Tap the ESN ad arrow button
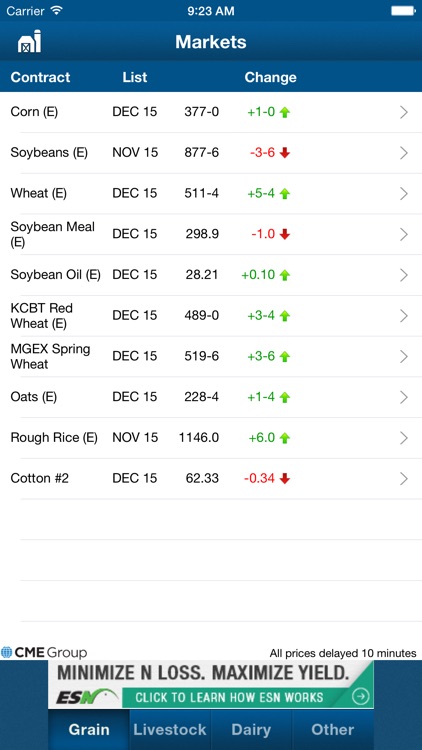This screenshot has height=750, width=422. [360, 697]
